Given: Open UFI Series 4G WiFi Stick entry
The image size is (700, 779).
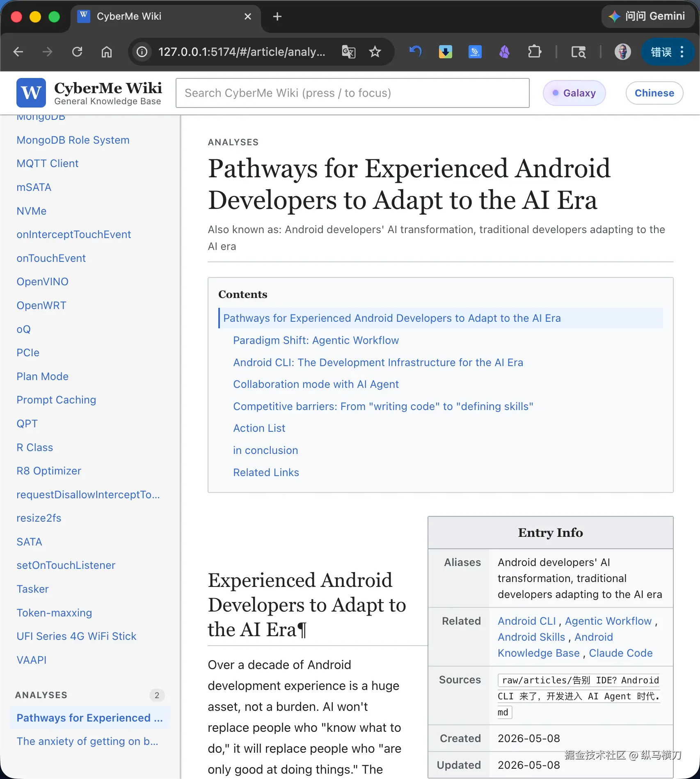Looking at the screenshot, I should coord(76,636).
